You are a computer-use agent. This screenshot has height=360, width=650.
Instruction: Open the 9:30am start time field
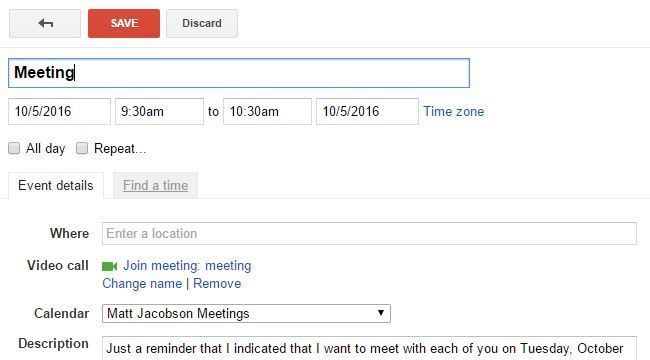pos(160,112)
